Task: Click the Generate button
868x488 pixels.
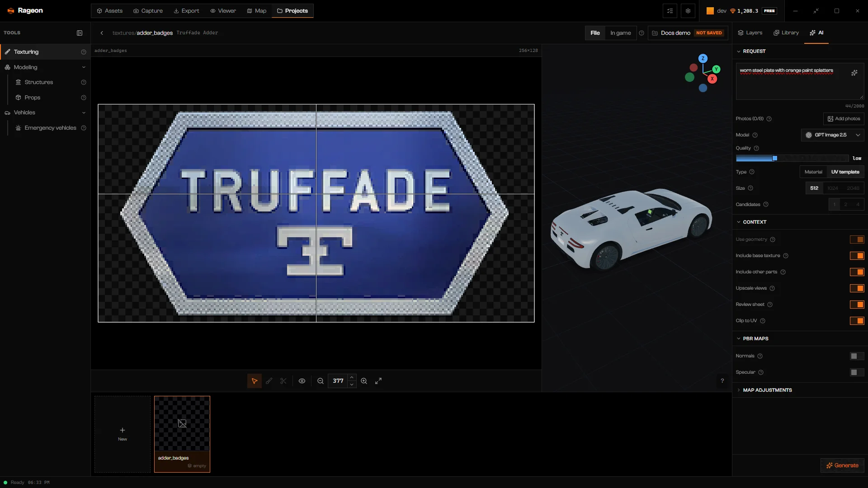Action: 842,465
